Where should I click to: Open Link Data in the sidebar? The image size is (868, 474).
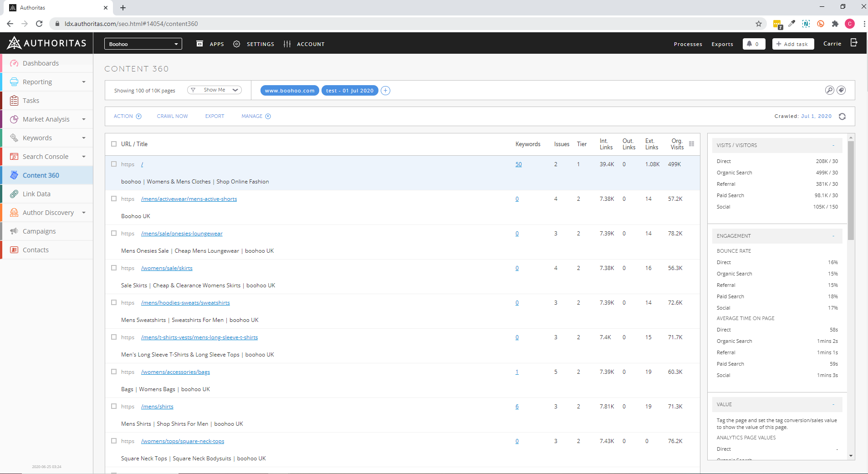(x=36, y=194)
